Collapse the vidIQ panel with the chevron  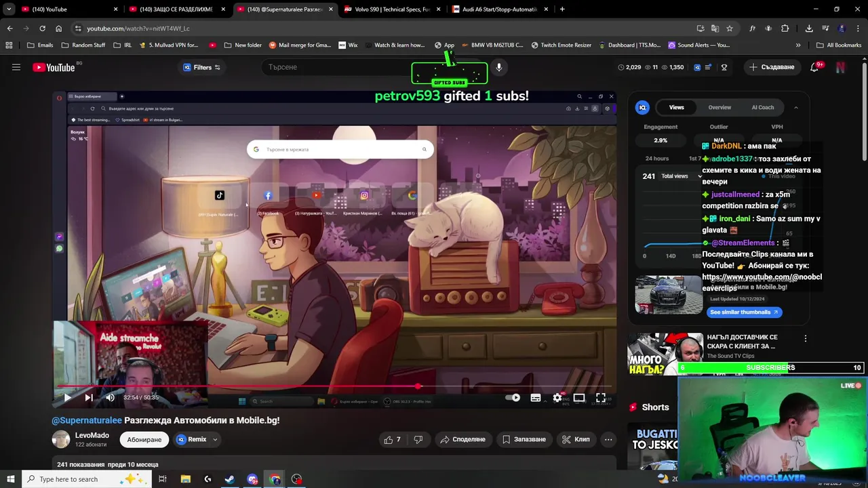point(796,107)
